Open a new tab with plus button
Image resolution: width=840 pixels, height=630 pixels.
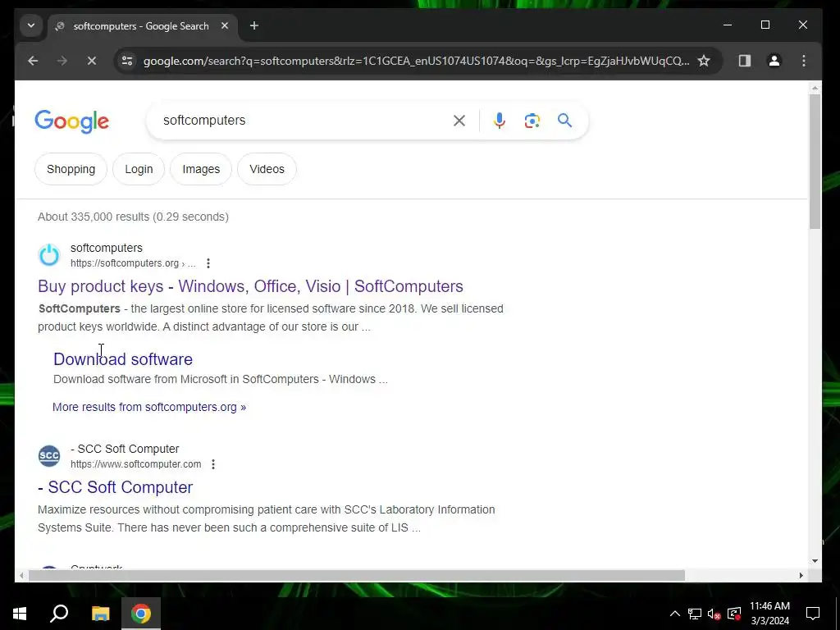254,25
